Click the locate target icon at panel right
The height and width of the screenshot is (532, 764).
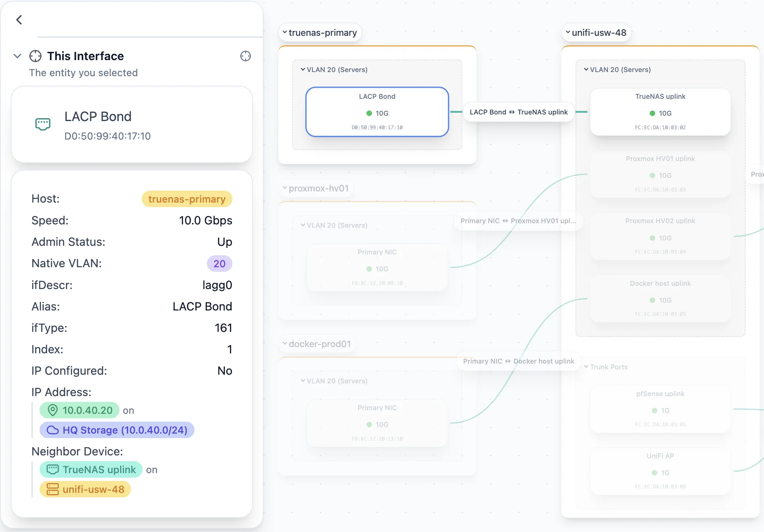tap(246, 56)
